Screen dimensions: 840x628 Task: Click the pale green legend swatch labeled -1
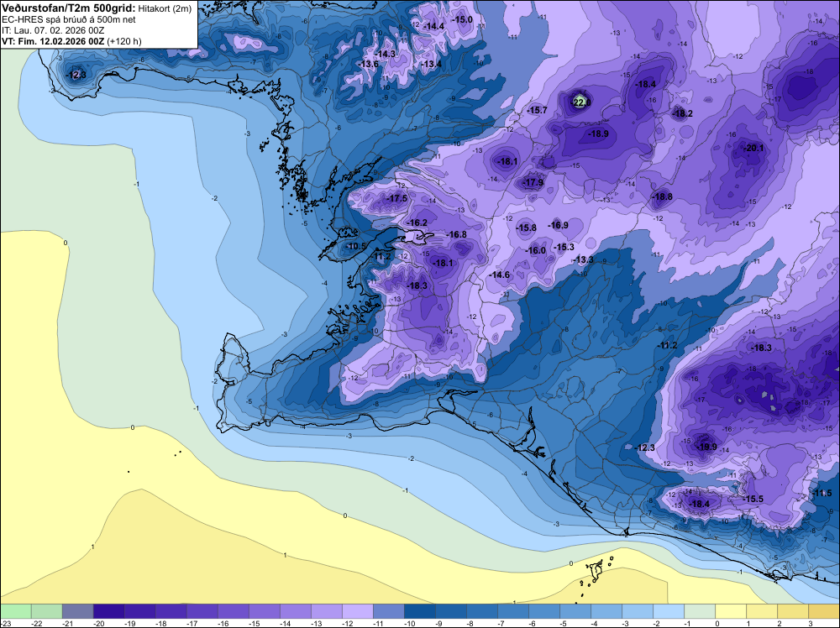700,611
